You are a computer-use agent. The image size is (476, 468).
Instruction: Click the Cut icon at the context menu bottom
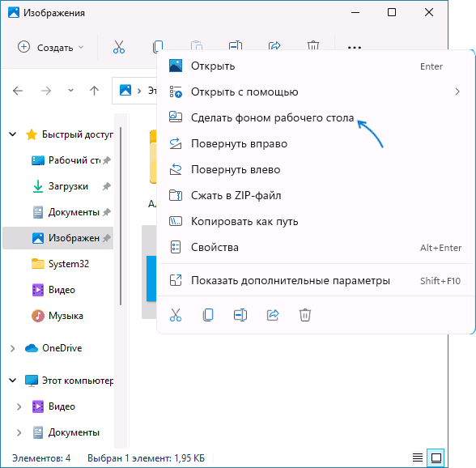pyautogui.click(x=176, y=315)
